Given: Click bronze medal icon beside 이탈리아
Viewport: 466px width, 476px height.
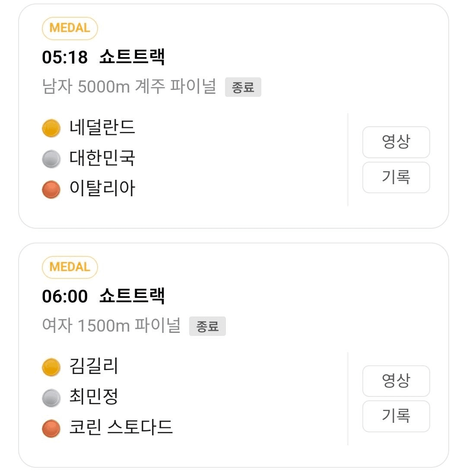Looking at the screenshot, I should [x=51, y=190].
